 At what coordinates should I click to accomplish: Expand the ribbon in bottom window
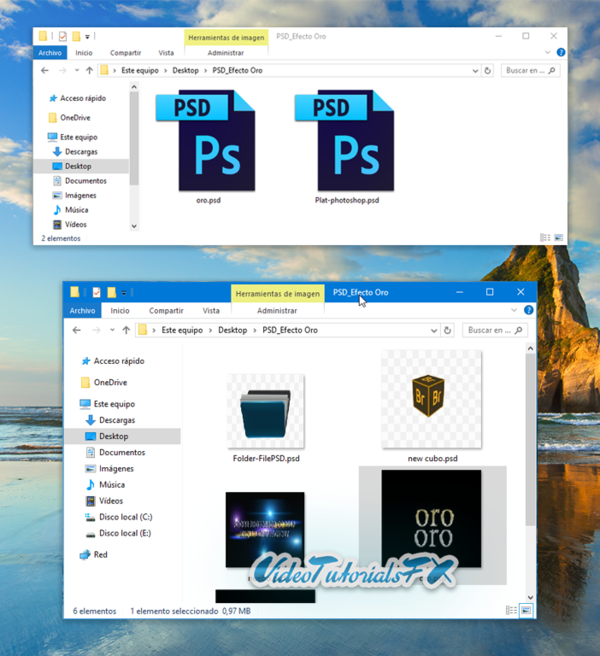click(x=514, y=310)
